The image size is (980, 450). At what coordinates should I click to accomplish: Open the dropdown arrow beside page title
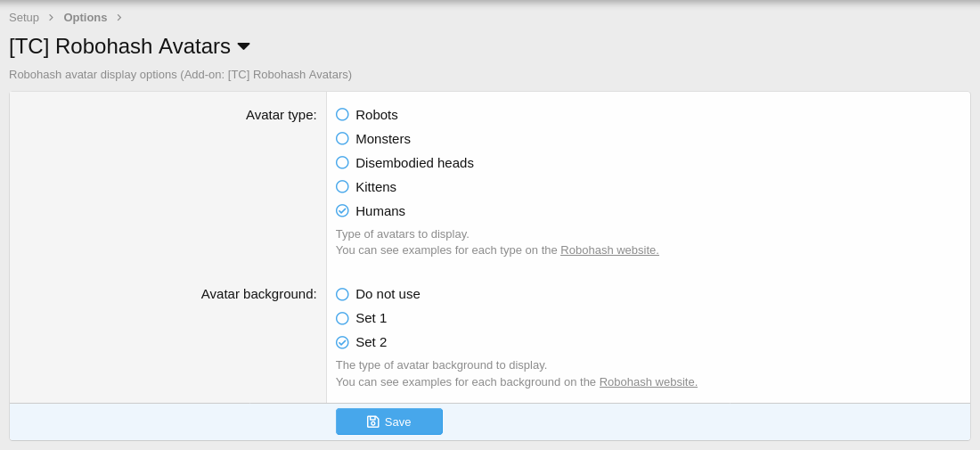coord(243,46)
